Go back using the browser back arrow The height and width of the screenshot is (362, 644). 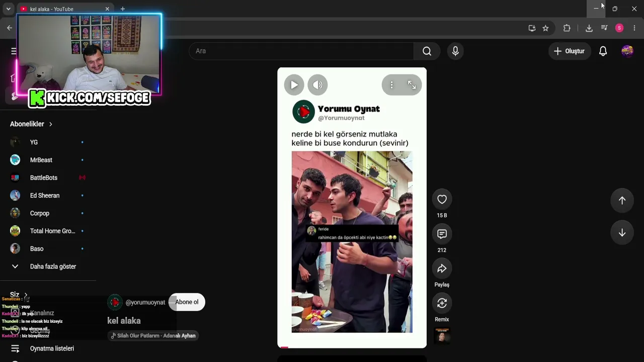[x=10, y=28]
